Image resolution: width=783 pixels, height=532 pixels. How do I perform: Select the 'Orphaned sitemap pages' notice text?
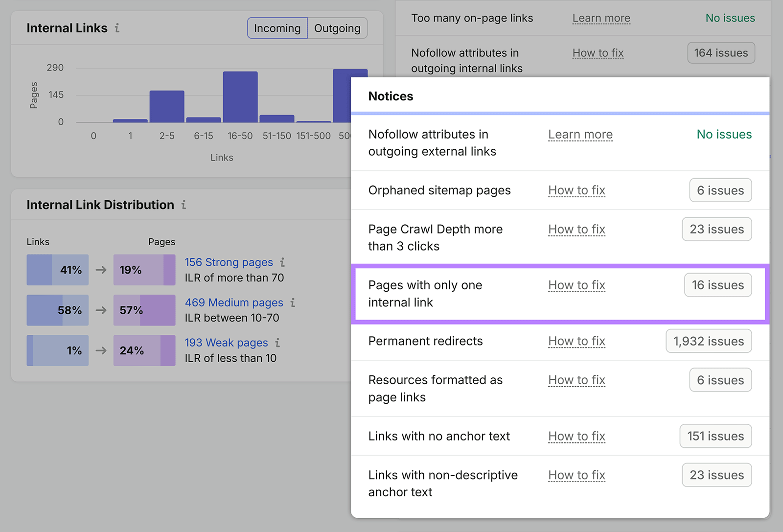click(x=439, y=190)
